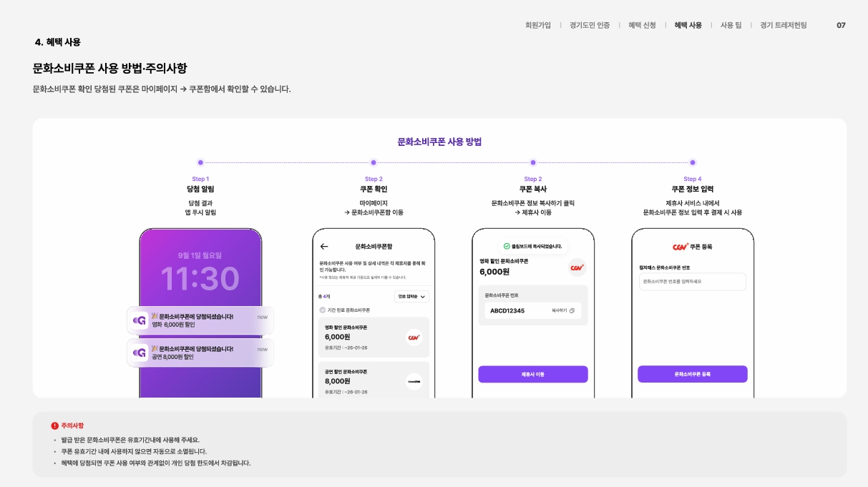Select the 혜택 사용 section tab
Image resolution: width=868 pixels, height=487 pixels.
tap(688, 25)
